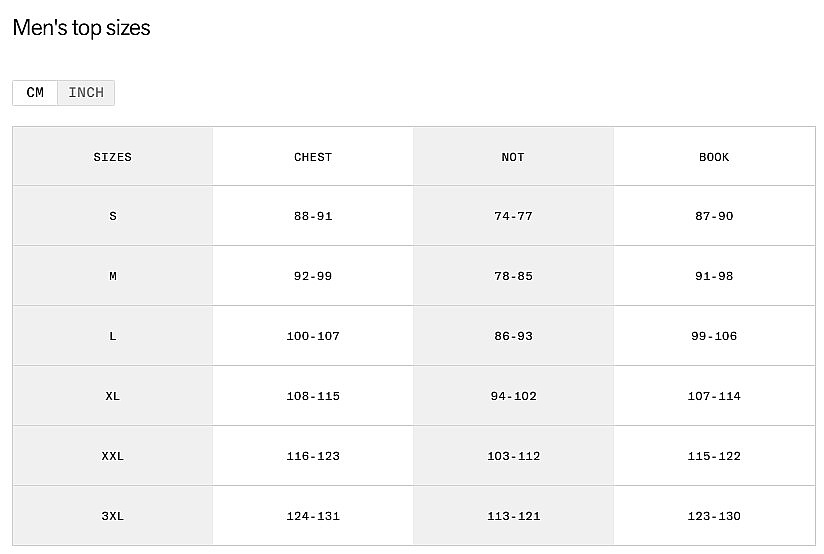Click the SIZES column header

pyautogui.click(x=113, y=157)
